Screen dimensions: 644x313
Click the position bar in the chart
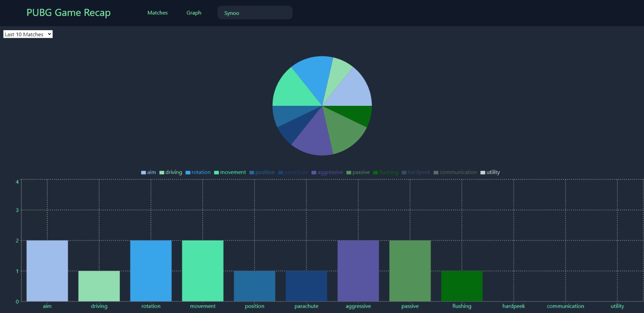point(255,286)
